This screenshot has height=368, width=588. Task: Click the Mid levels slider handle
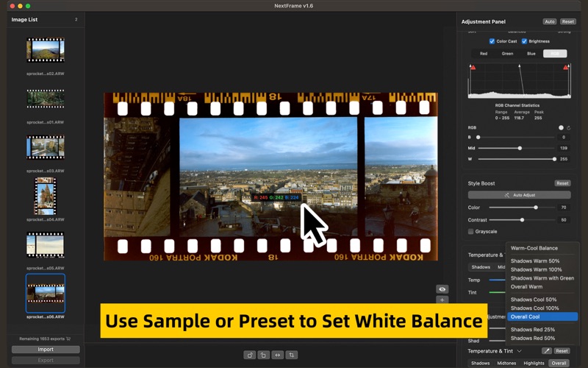(520, 149)
